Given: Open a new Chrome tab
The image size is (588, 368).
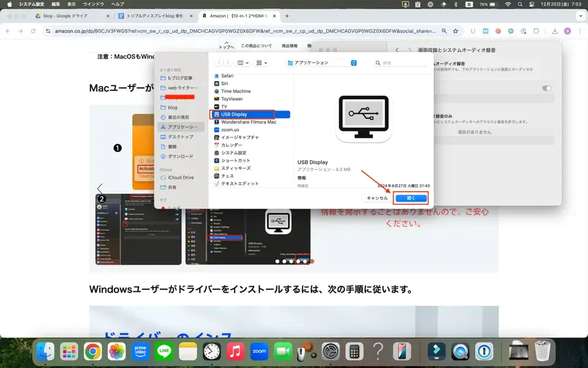Looking at the screenshot, I should click(287, 16).
